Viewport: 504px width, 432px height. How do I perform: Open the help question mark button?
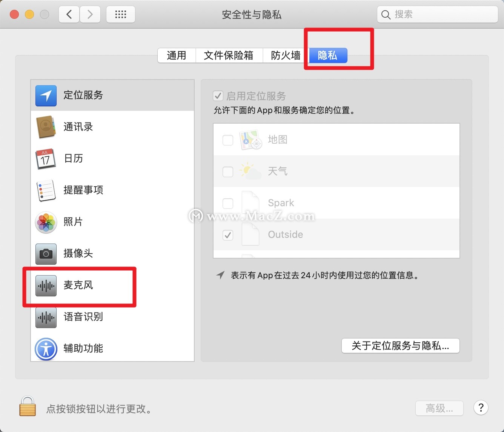click(481, 407)
